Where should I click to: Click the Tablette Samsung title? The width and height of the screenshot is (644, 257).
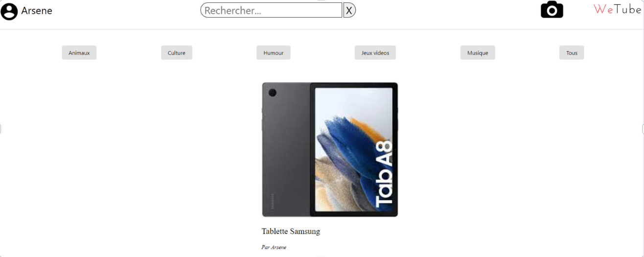point(291,232)
